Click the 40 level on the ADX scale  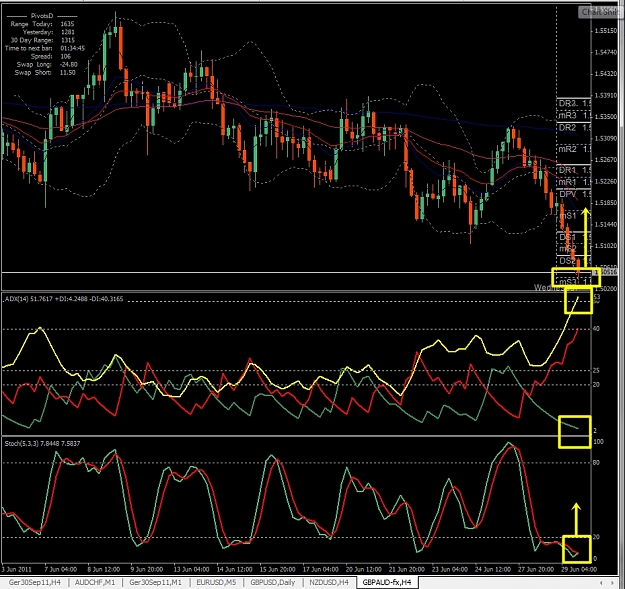(x=596, y=329)
